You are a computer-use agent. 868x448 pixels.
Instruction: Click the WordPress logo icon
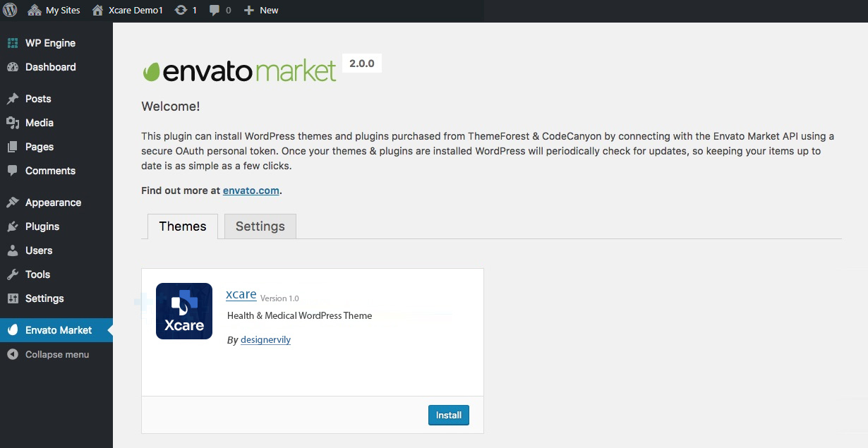(x=10, y=10)
